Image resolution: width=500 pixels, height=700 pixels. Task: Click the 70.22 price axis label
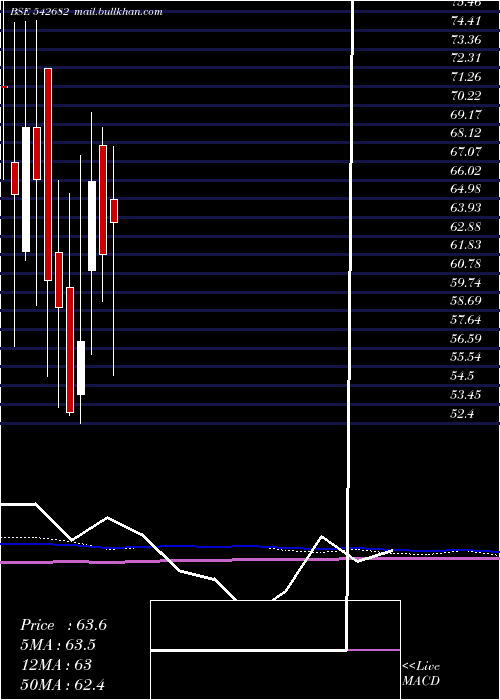pos(466,96)
